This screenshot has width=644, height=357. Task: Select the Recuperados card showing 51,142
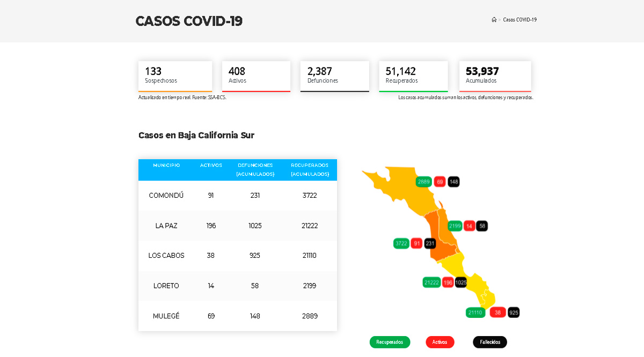[413, 77]
